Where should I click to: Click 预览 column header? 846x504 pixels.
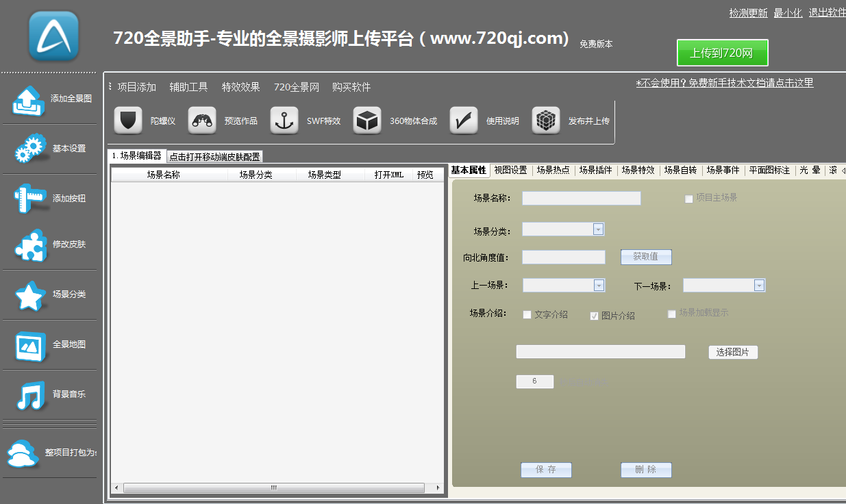click(x=425, y=175)
